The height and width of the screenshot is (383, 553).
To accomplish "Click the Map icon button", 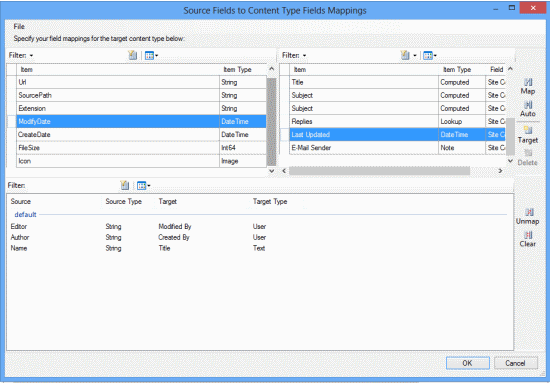I will [528, 86].
